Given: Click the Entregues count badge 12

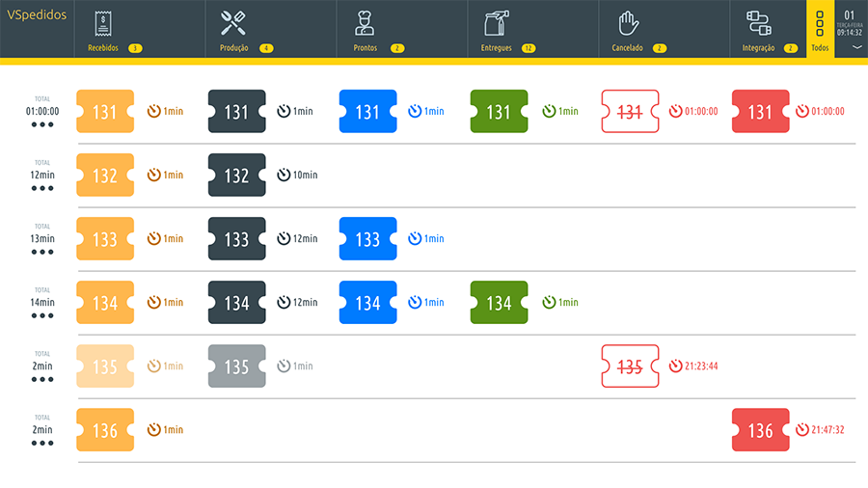Looking at the screenshot, I should pyautogui.click(x=529, y=48).
